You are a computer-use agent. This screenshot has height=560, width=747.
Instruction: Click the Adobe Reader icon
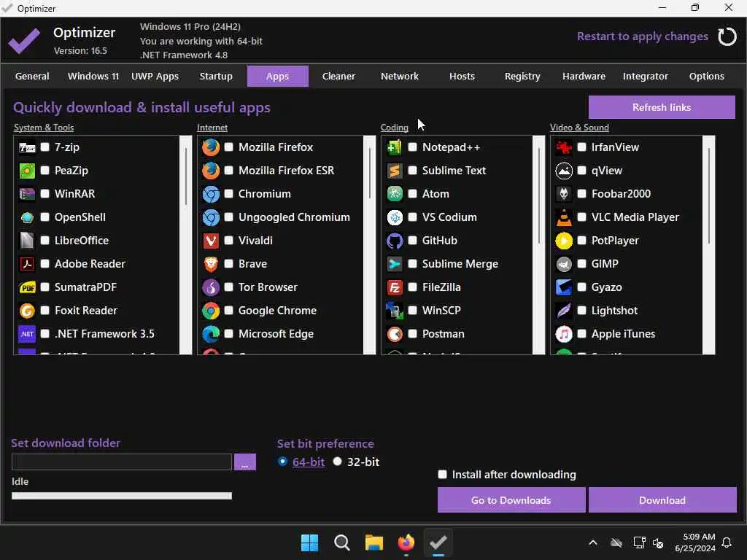click(27, 264)
